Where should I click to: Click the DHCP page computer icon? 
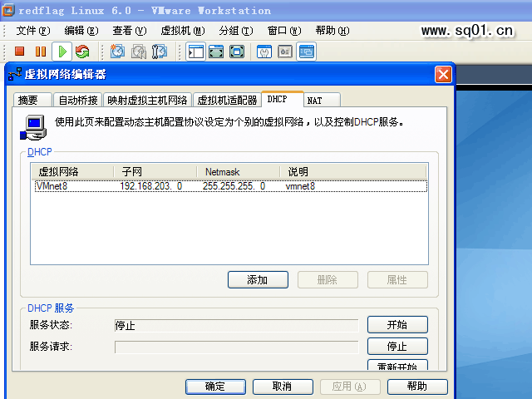point(33,127)
